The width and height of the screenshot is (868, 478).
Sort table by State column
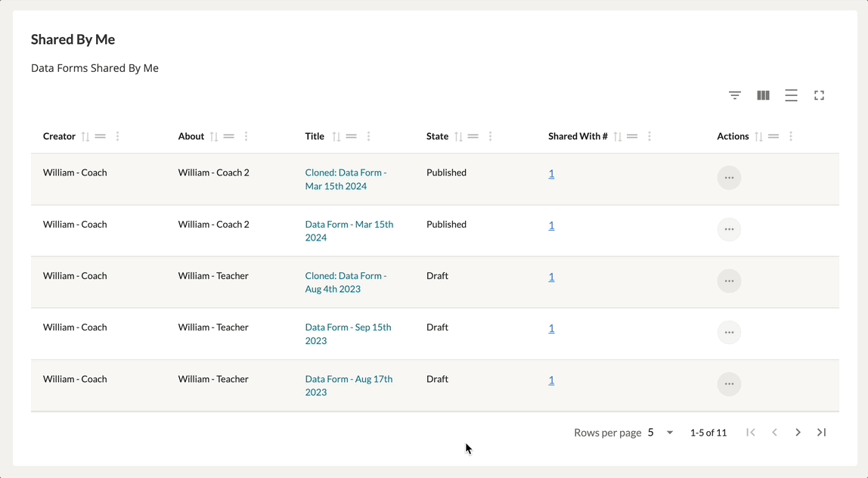click(x=458, y=137)
